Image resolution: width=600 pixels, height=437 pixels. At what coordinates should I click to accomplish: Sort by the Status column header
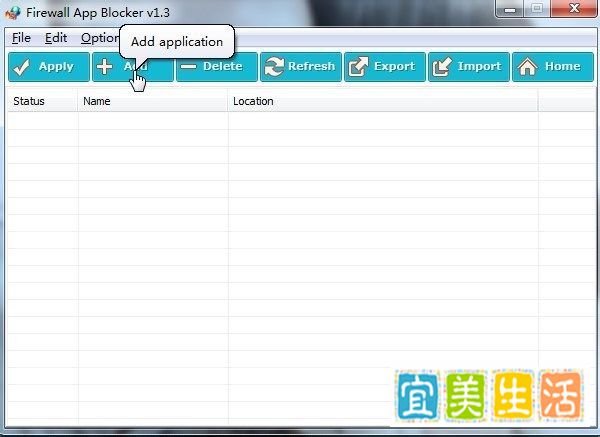pos(42,101)
